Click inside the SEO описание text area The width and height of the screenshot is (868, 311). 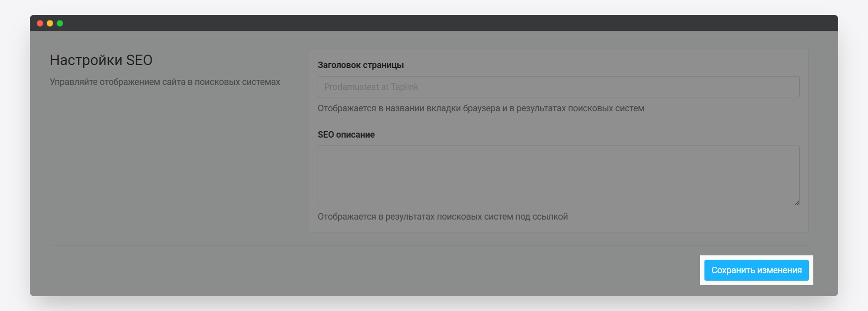(x=558, y=176)
